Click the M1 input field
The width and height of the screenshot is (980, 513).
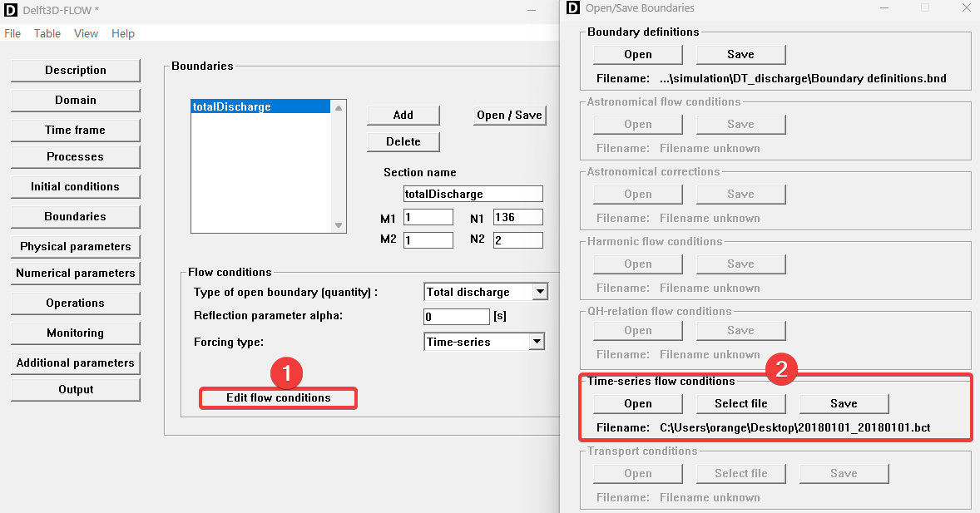pos(428,218)
